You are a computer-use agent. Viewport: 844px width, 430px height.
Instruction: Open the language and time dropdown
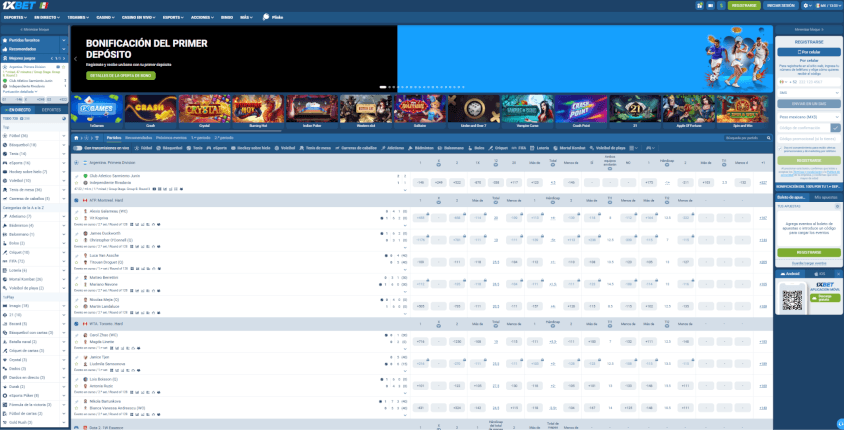[829, 5]
